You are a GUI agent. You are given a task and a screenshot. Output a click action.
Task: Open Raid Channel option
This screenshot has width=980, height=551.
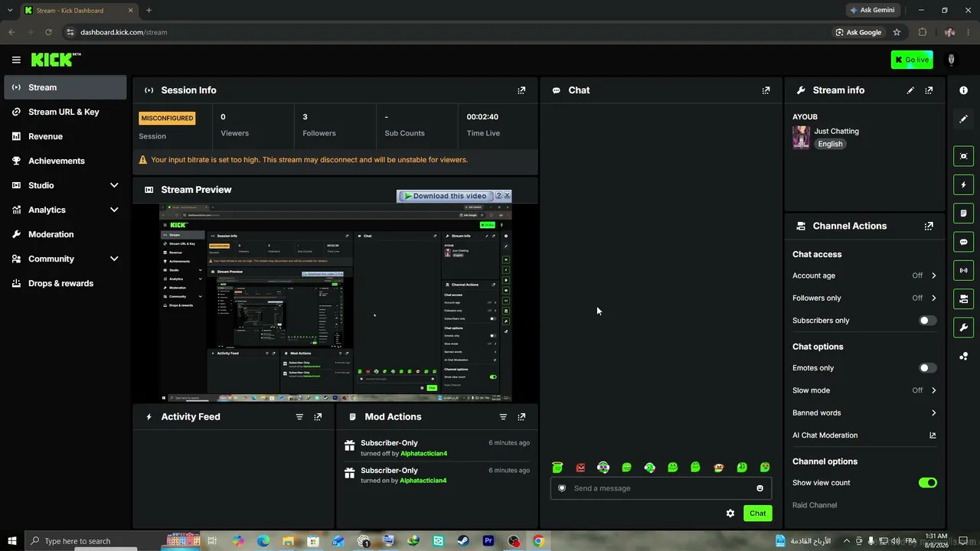815,505
